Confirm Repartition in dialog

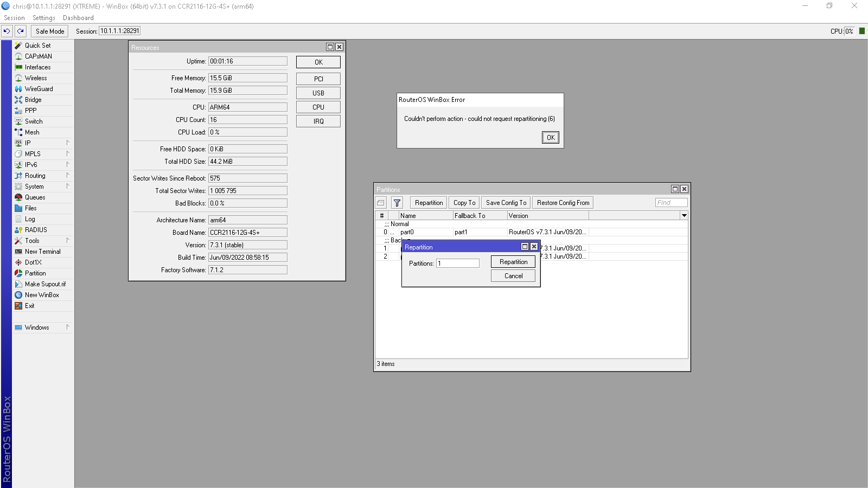pos(513,262)
